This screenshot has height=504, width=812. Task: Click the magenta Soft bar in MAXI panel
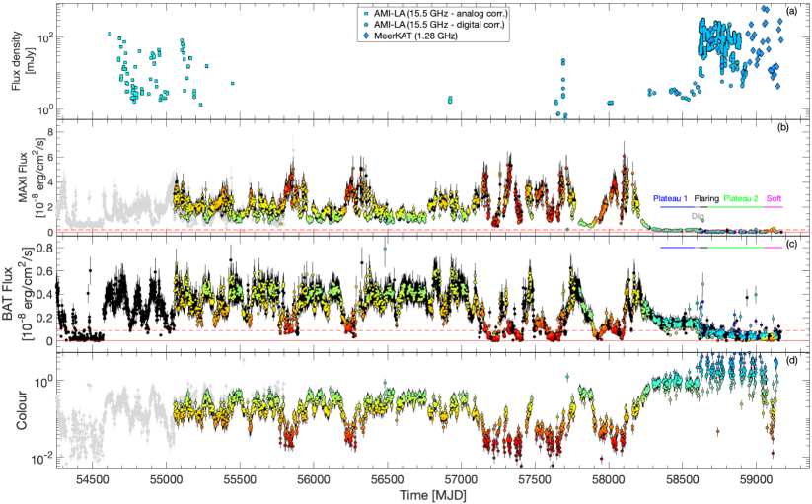[774, 207]
